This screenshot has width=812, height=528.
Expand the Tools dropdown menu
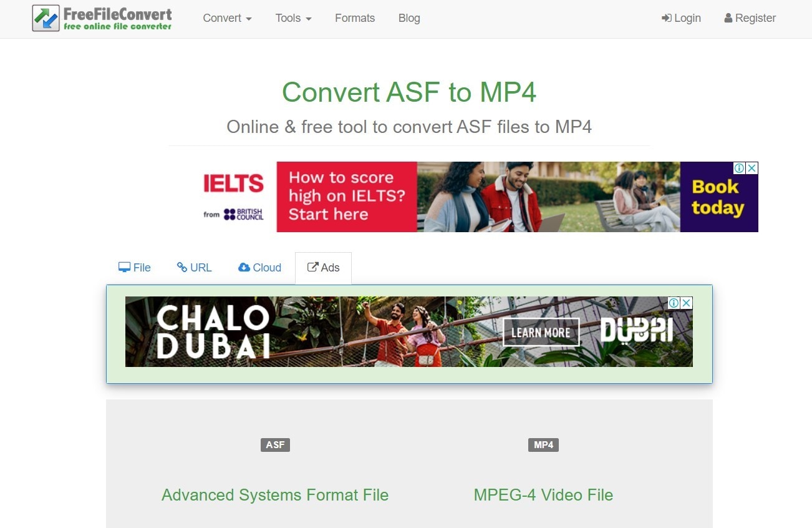[293, 18]
